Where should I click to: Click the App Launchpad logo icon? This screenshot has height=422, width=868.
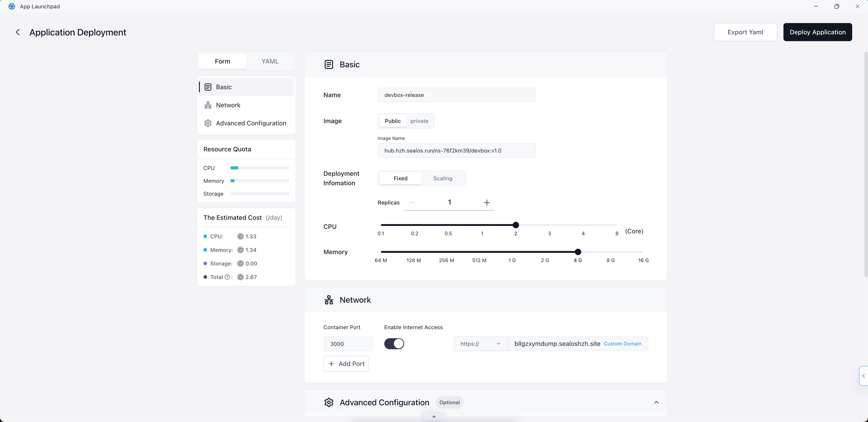pos(12,6)
